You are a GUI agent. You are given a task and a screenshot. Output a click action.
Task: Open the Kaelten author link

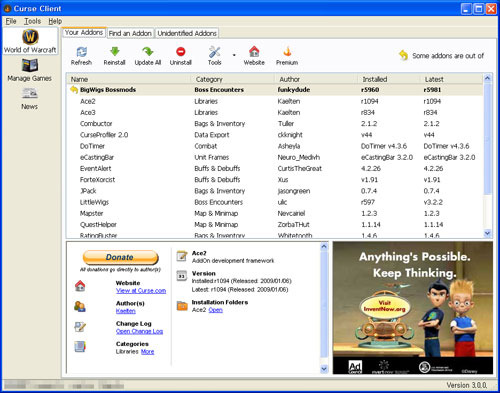click(126, 311)
